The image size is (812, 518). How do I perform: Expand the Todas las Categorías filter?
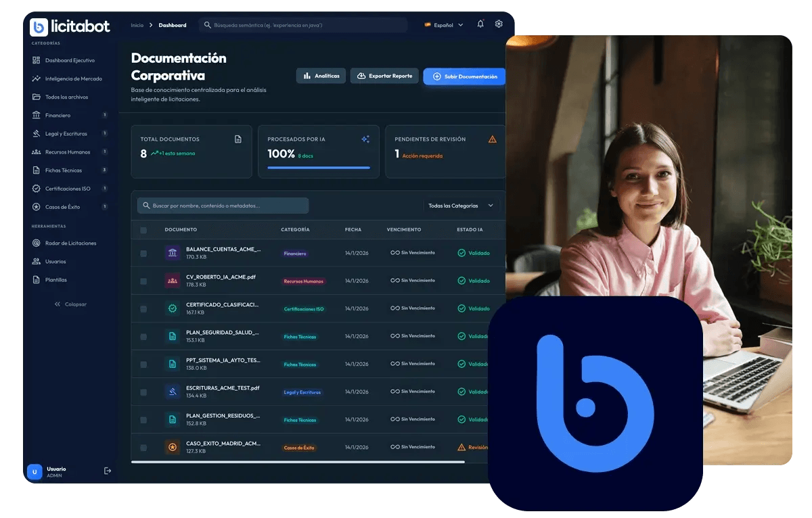point(461,206)
